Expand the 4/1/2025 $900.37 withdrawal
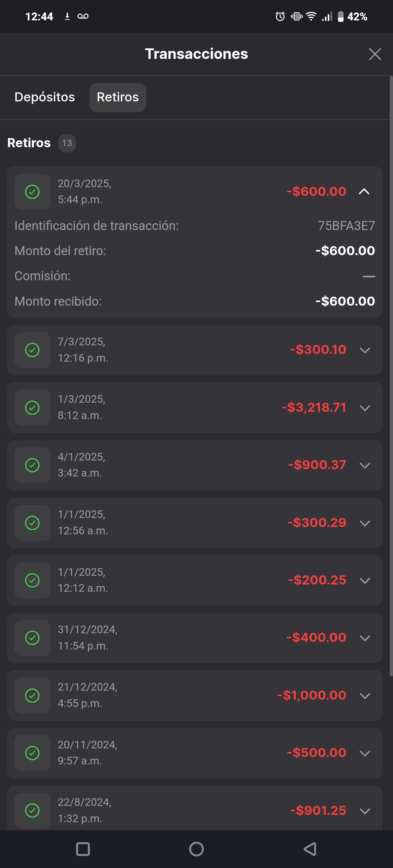 (x=365, y=465)
